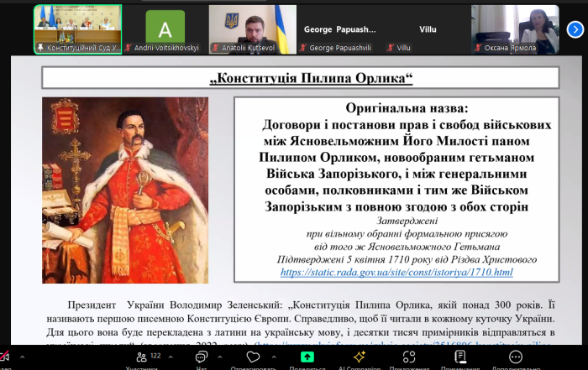Open the Apps icon in the meeting toolbar
The height and width of the screenshot is (370, 588).
(x=410, y=357)
